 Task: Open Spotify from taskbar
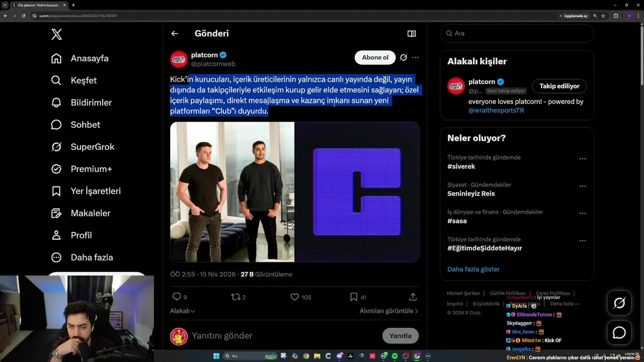coord(395,356)
